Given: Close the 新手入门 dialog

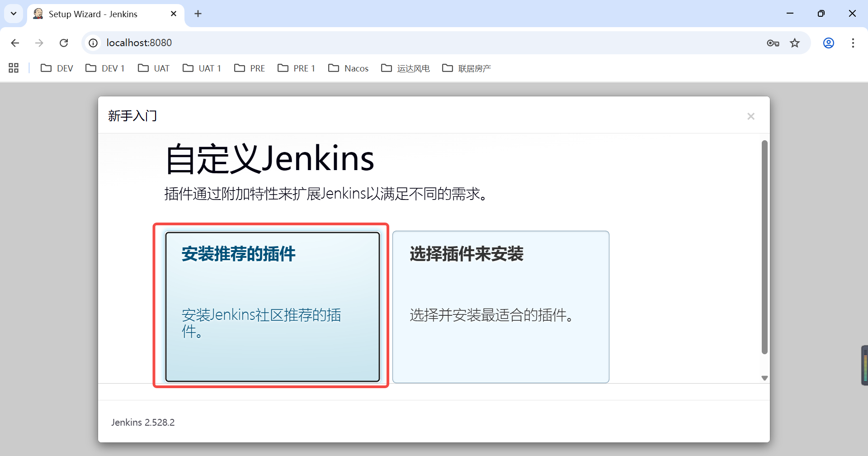Looking at the screenshot, I should click(x=751, y=116).
